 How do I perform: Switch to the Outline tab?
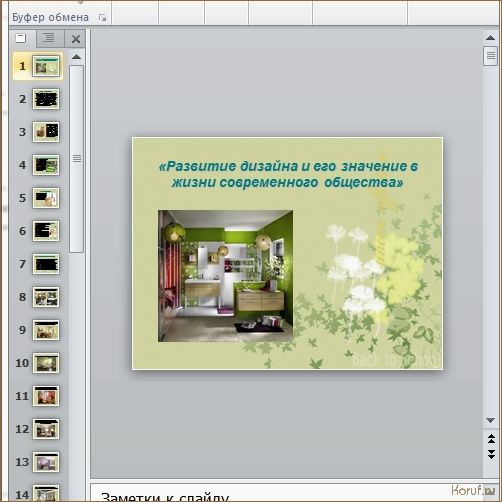pyautogui.click(x=49, y=39)
